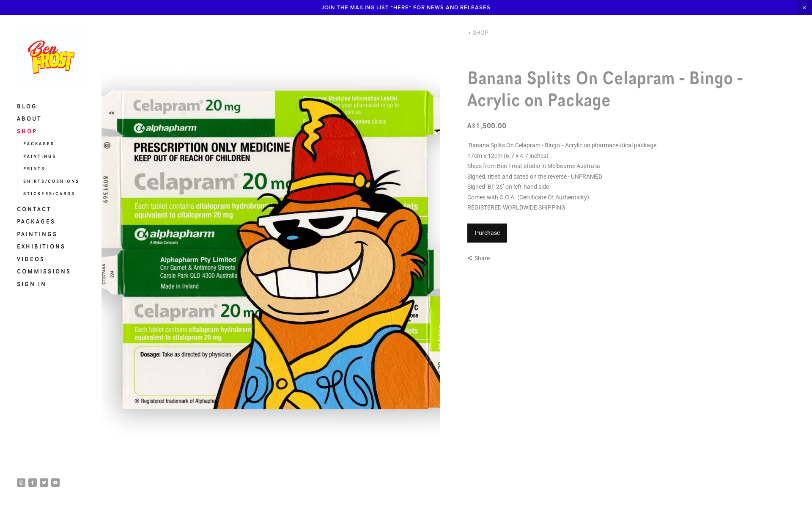Open the CONTACT menu item
812x508 pixels.
[x=34, y=209]
